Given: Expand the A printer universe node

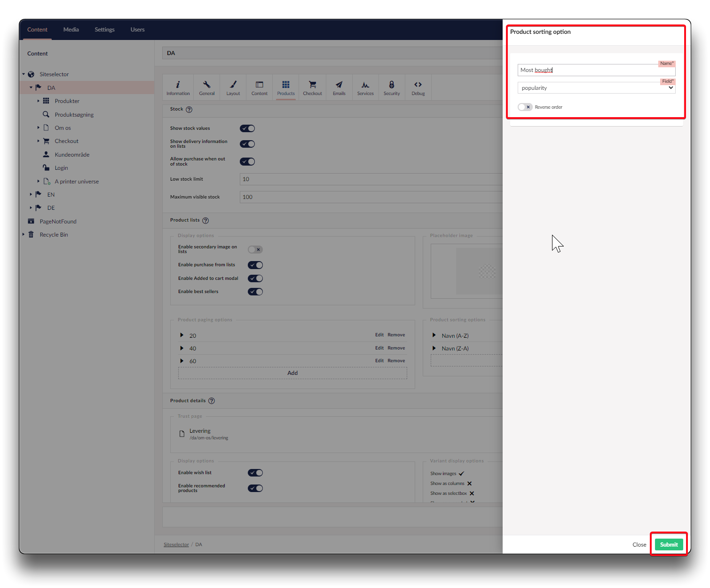Looking at the screenshot, I should pos(39,181).
